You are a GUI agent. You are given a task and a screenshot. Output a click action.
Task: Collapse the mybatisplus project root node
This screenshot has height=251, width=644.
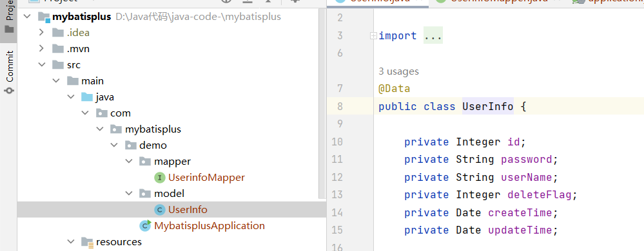pyautogui.click(x=27, y=17)
